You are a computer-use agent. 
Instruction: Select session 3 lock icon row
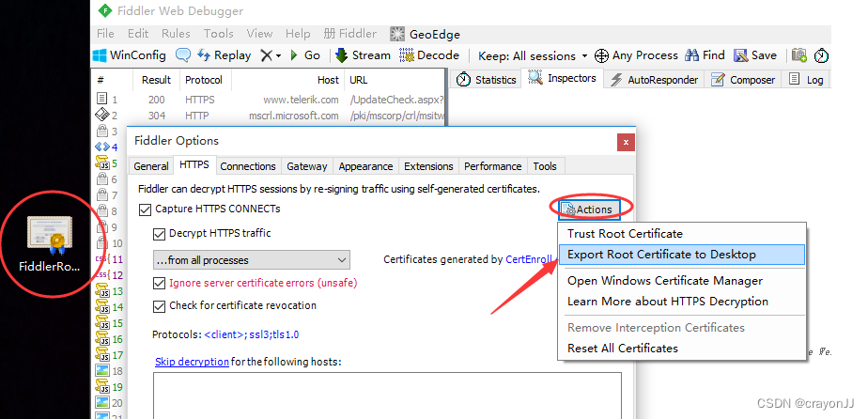[109, 132]
